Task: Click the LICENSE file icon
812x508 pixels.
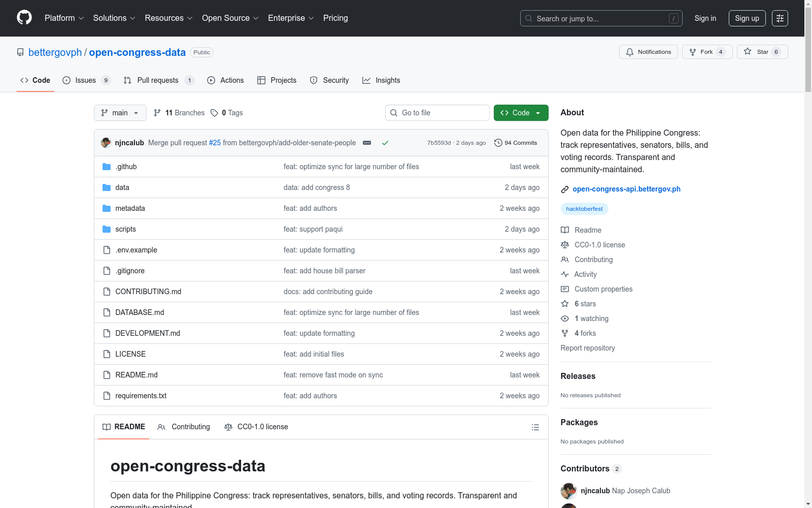Action: (x=107, y=354)
